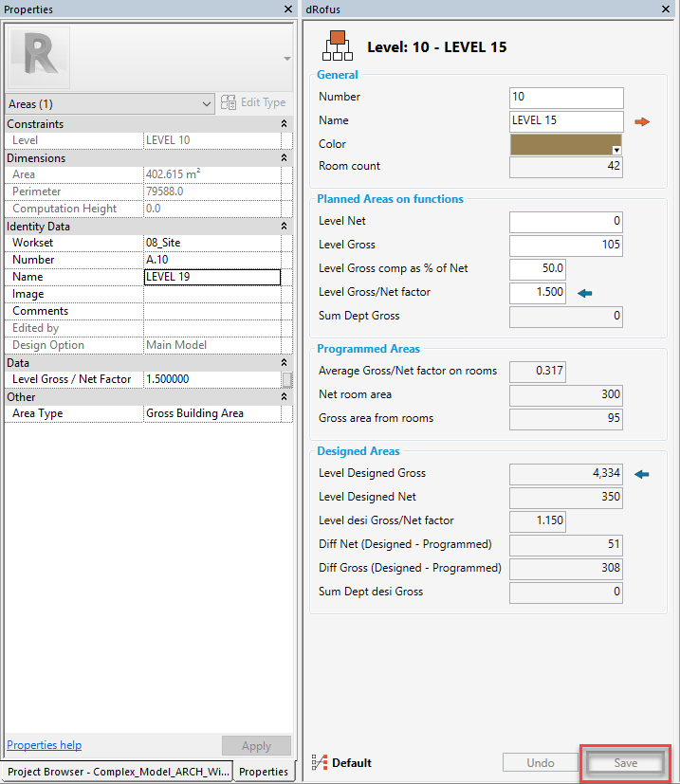Screen dimensions: 680x784
Task: Click the Edit Type icon
Action: pyautogui.click(x=229, y=102)
